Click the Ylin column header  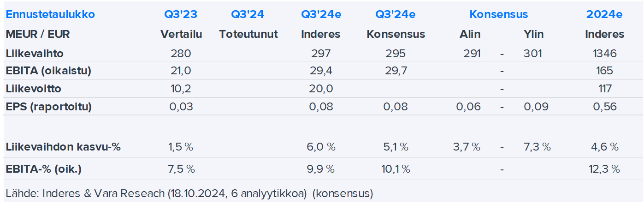coord(533,34)
